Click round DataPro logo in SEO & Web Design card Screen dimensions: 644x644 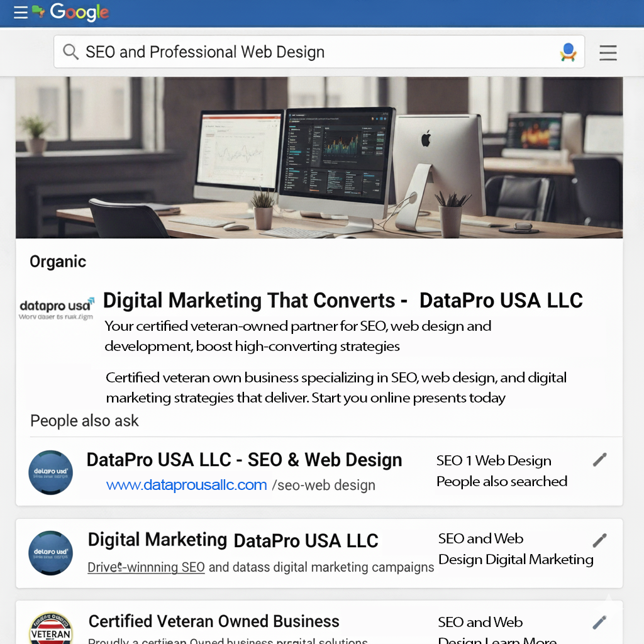click(51, 472)
